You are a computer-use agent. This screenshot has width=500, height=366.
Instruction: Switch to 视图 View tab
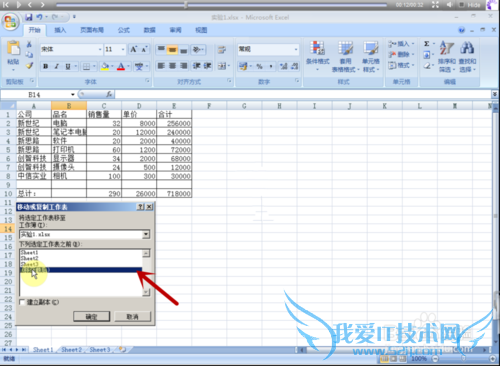[201, 30]
